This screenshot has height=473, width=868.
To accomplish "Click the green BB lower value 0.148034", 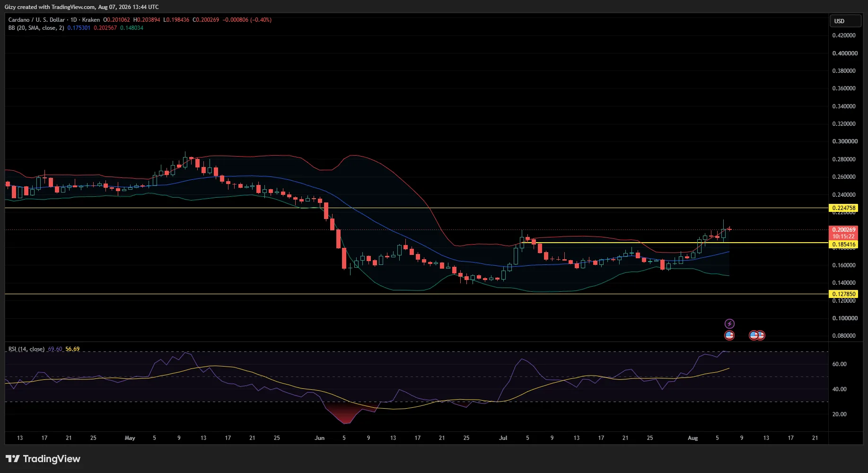I will click(132, 28).
